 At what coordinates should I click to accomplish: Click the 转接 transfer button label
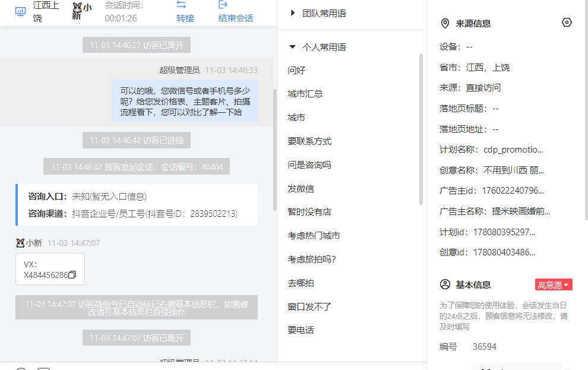185,18
